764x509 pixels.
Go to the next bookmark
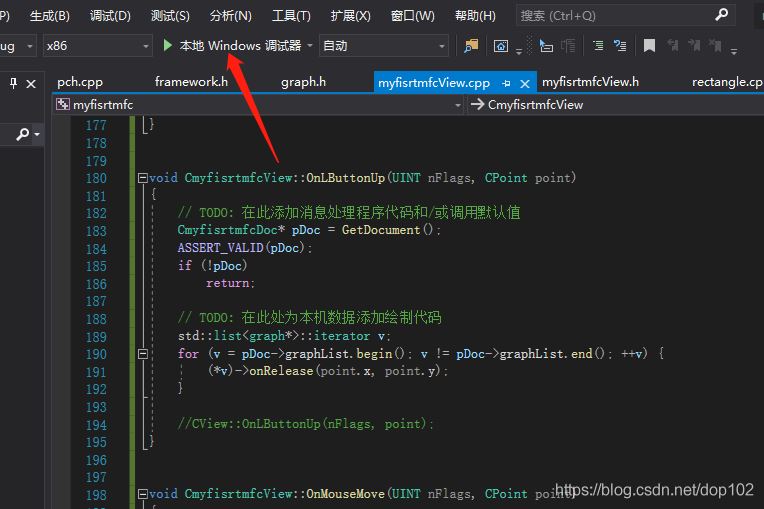[694, 46]
